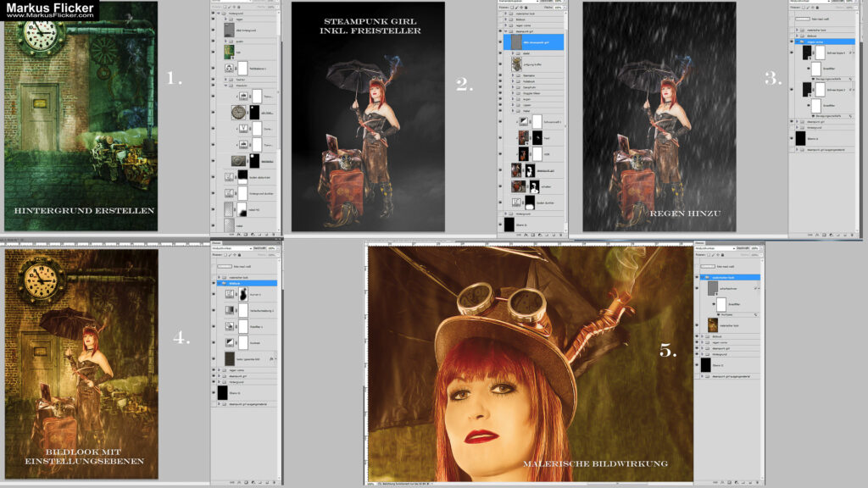This screenshot has width=868, height=488.
Task: Click the gradient thumbnail of 'Verlaufsumsetzung 1'
Action: click(227, 309)
